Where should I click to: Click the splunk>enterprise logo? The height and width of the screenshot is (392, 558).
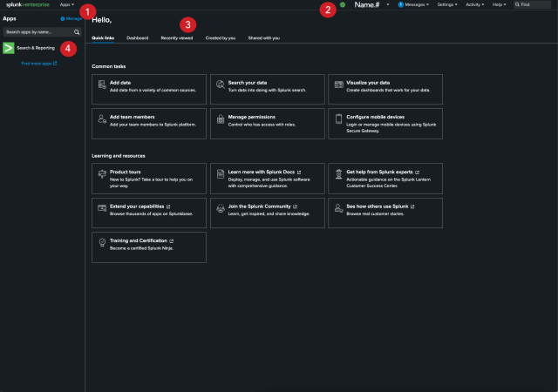(x=28, y=4)
